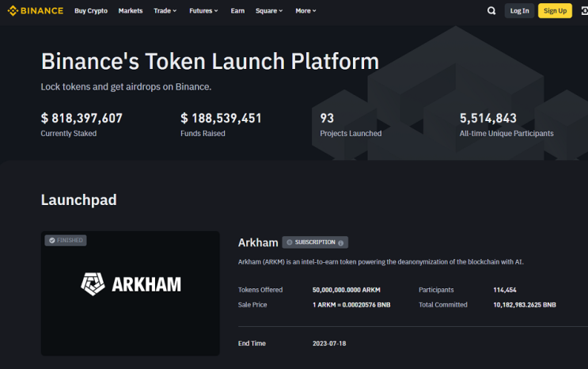This screenshot has height=369, width=588.
Task: Click the Launchpad section heading
Action: [79, 200]
